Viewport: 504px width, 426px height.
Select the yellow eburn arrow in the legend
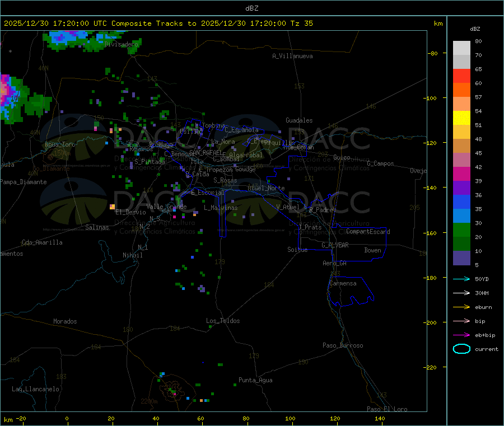point(461,307)
